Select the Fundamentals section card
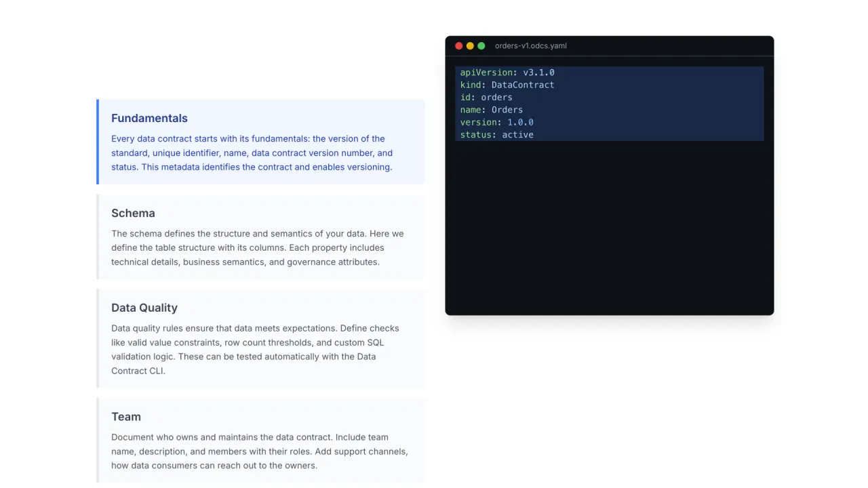This screenshot has height=488, width=868. (x=261, y=142)
